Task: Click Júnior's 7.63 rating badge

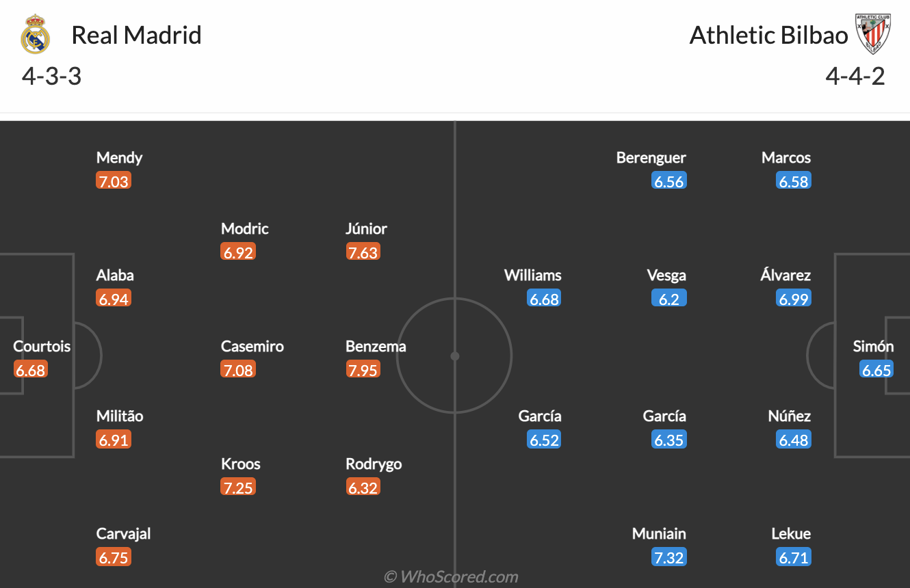Action: 363,251
